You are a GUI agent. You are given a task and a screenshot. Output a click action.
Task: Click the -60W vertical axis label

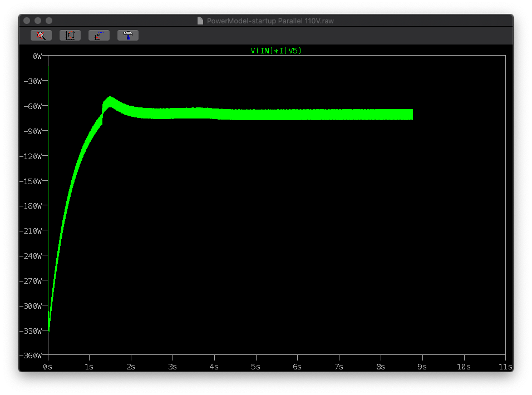tap(33, 106)
